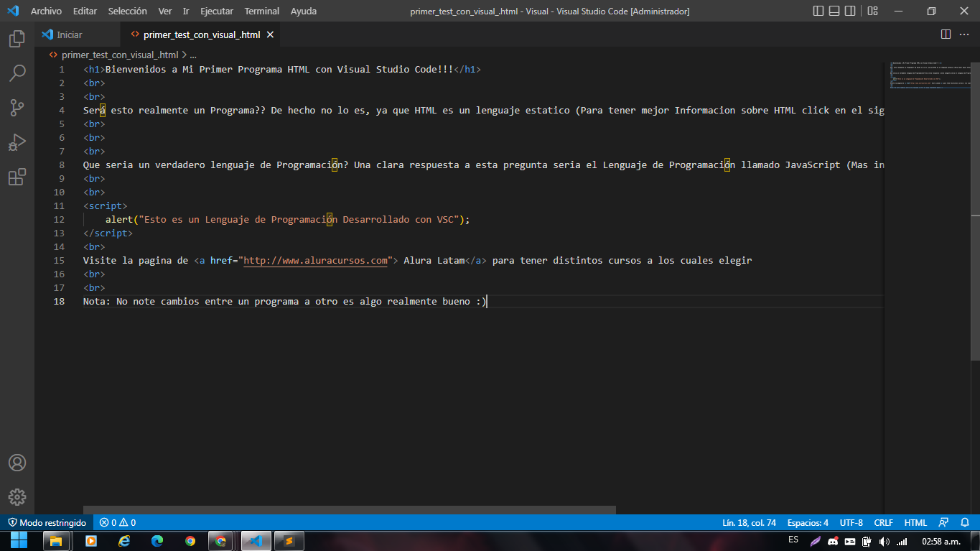The width and height of the screenshot is (980, 551).
Task: Open the editor More Actions ellipsis
Action: tap(964, 34)
